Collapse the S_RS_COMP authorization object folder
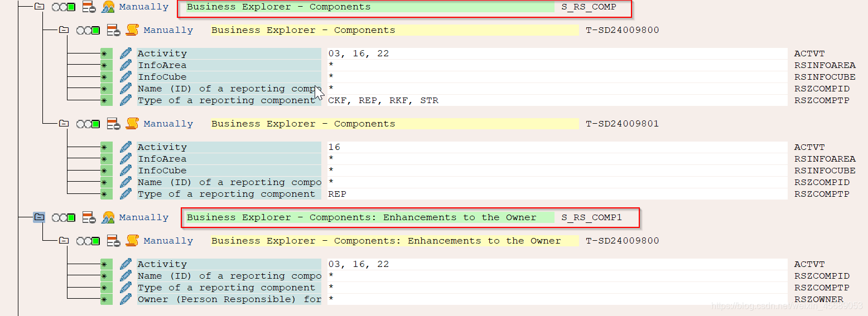Image resolution: width=868 pixels, height=316 pixels. tap(39, 7)
